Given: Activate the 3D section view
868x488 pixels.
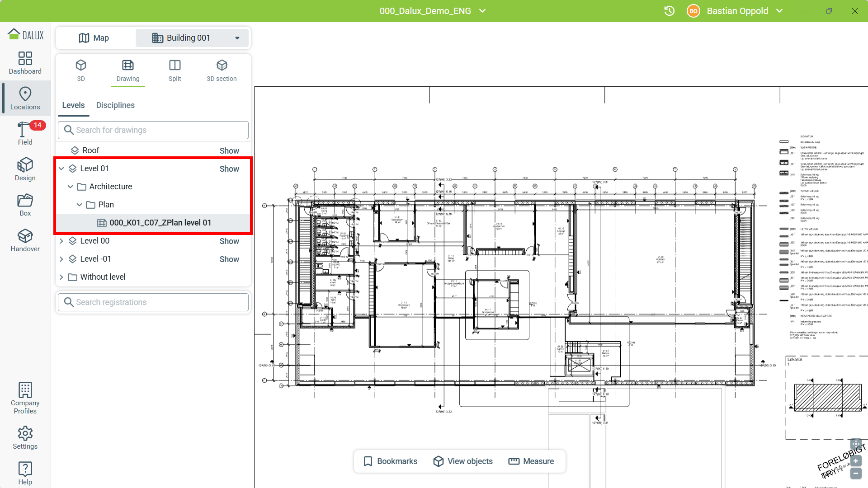Looking at the screenshot, I should [222, 70].
